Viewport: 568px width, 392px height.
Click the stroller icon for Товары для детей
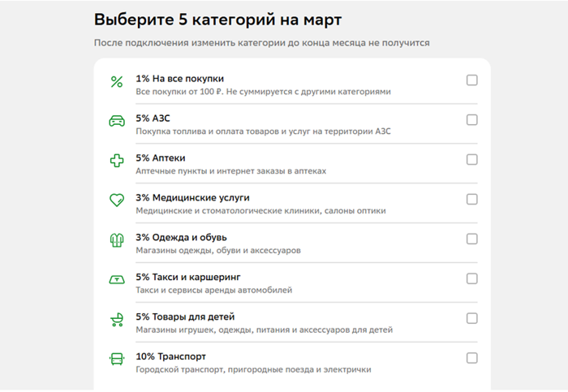pos(117,319)
